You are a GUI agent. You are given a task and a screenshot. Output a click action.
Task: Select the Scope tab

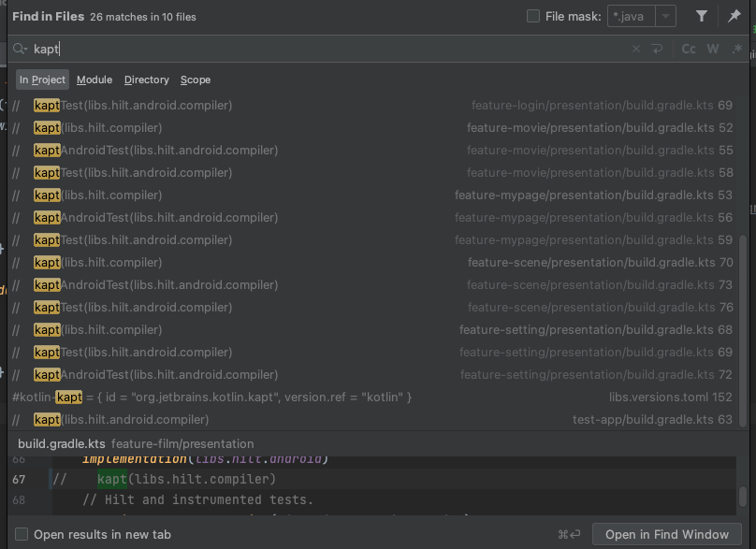click(x=196, y=79)
